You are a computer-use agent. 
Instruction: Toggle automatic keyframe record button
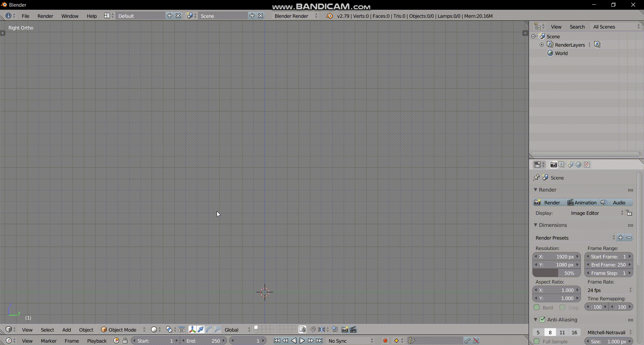click(385, 341)
